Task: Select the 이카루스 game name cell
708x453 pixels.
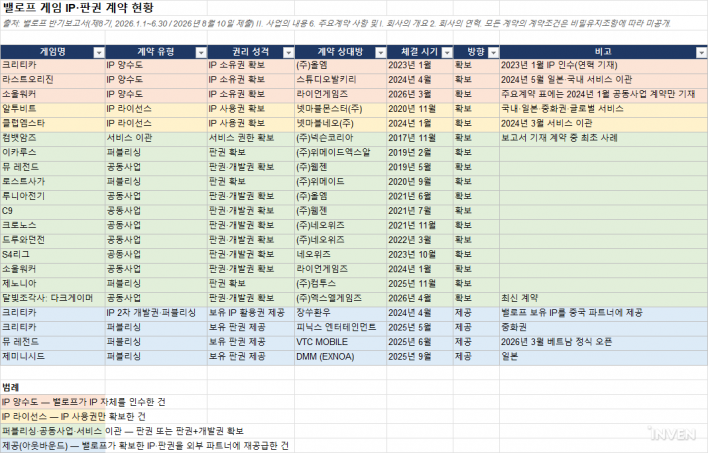Action: (x=53, y=153)
